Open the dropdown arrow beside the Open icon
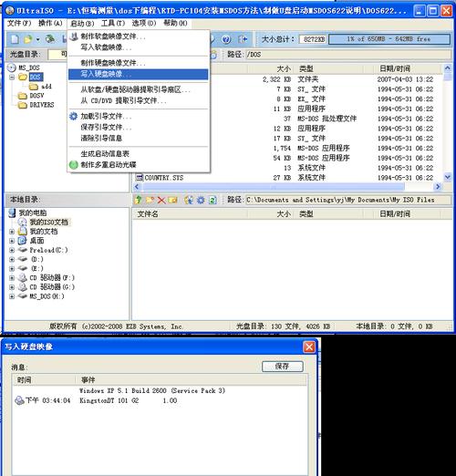Image resolution: width=456 pixels, height=476 pixels. point(37,39)
